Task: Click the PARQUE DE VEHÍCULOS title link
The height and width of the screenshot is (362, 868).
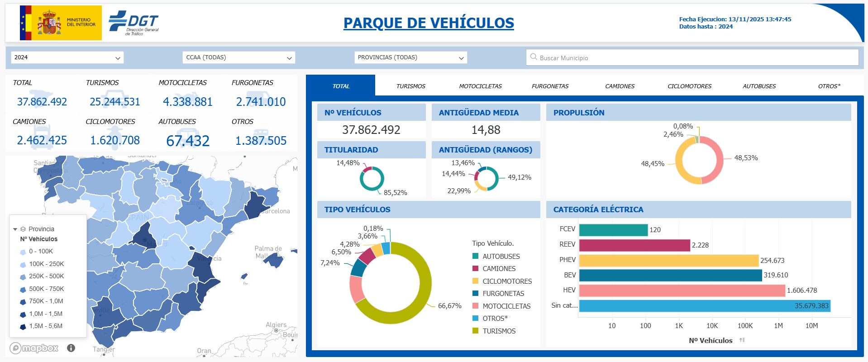Action: coord(429,23)
